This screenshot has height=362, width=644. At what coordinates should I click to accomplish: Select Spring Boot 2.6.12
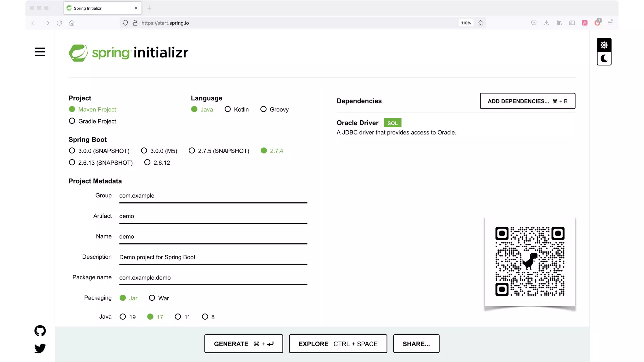[x=157, y=163]
